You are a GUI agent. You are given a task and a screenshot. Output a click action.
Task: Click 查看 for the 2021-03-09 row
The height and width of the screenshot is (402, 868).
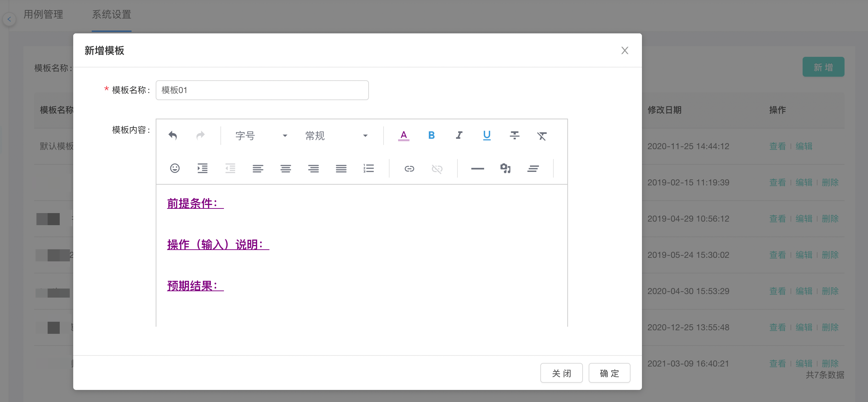[x=777, y=364]
